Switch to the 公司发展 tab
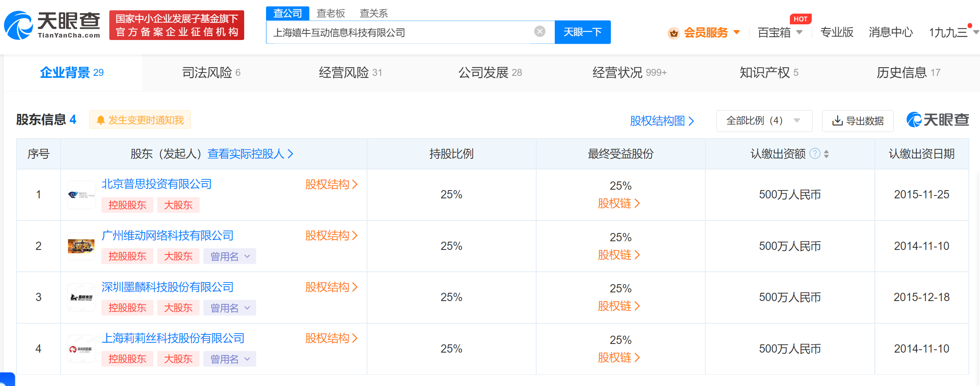This screenshot has height=386, width=980. tap(490, 73)
